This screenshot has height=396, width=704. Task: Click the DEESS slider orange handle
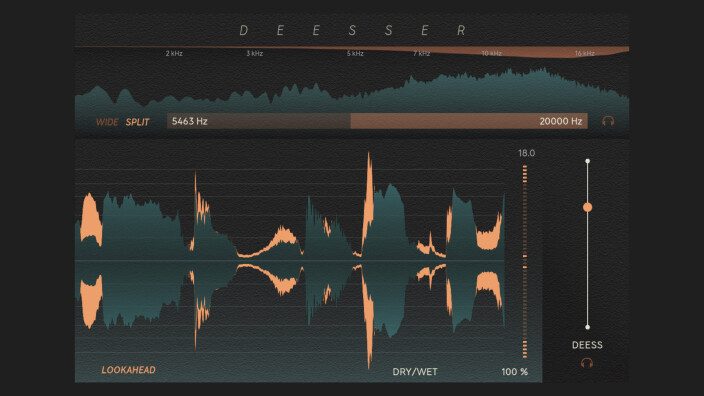[587, 207]
